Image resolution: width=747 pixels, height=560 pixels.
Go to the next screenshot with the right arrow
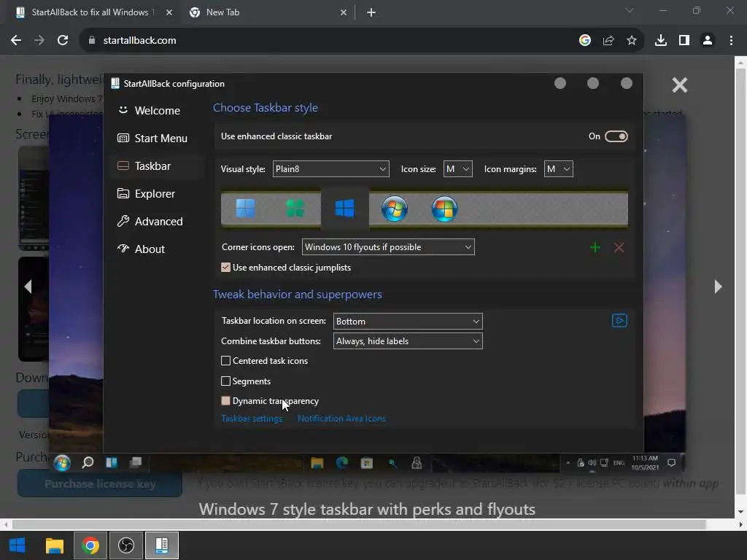coord(718,286)
